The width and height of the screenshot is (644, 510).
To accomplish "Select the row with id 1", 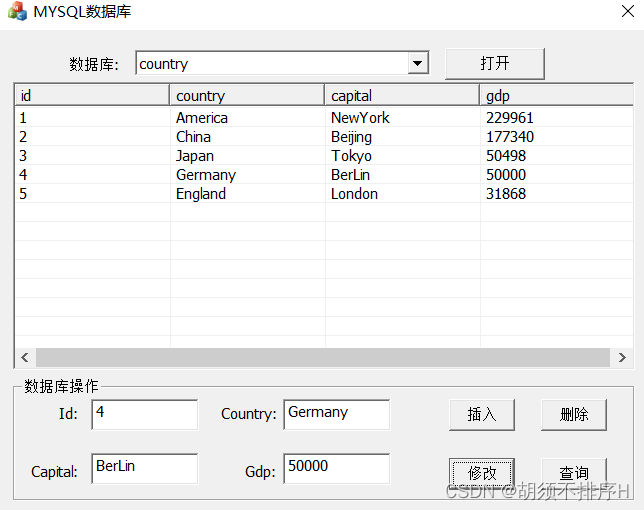I will [324, 118].
